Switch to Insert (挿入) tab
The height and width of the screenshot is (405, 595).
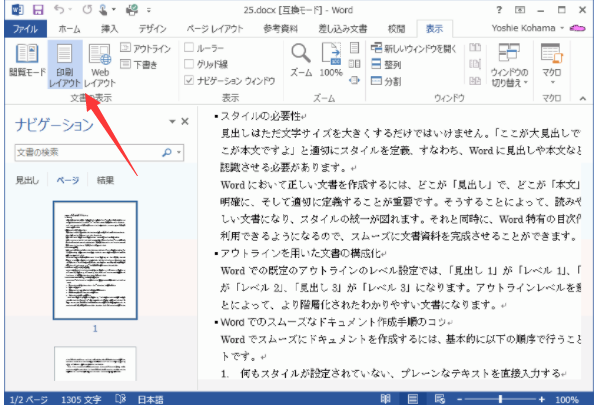pos(110,29)
